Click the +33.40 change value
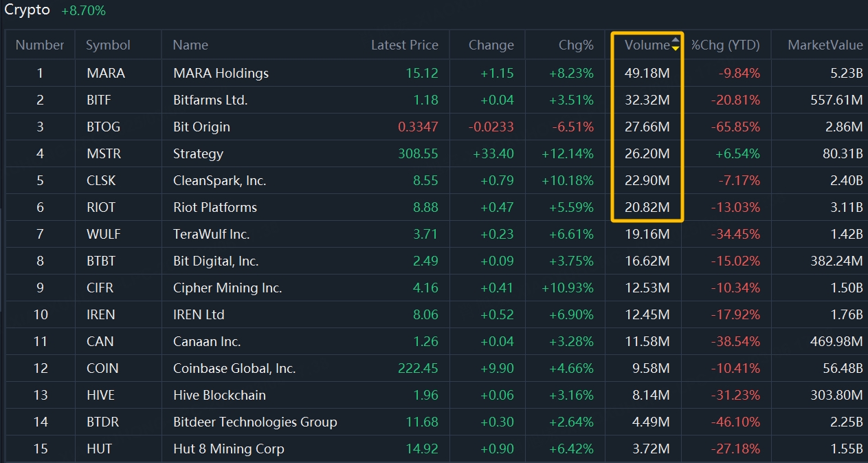The height and width of the screenshot is (463, 868). click(493, 153)
